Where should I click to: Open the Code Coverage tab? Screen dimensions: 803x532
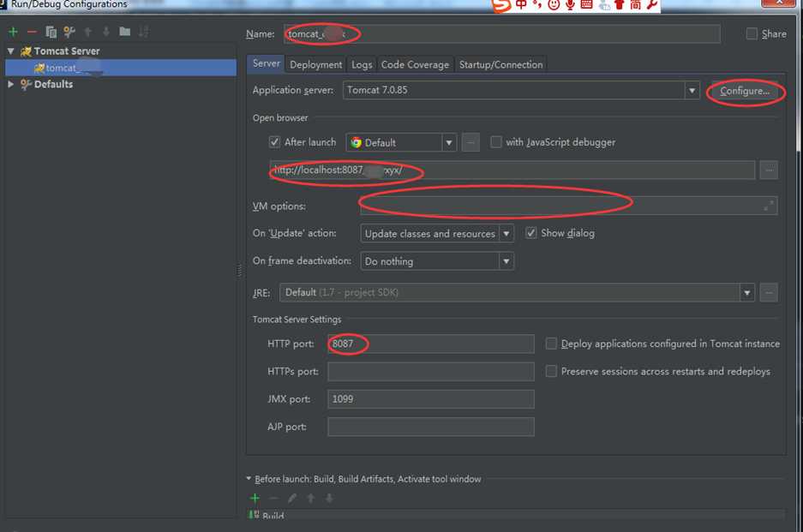415,64
